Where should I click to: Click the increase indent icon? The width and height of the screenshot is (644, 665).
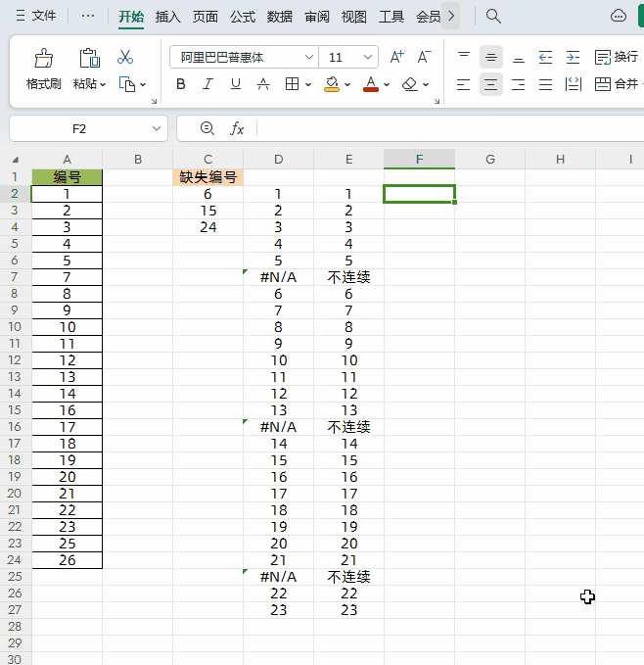(573, 58)
